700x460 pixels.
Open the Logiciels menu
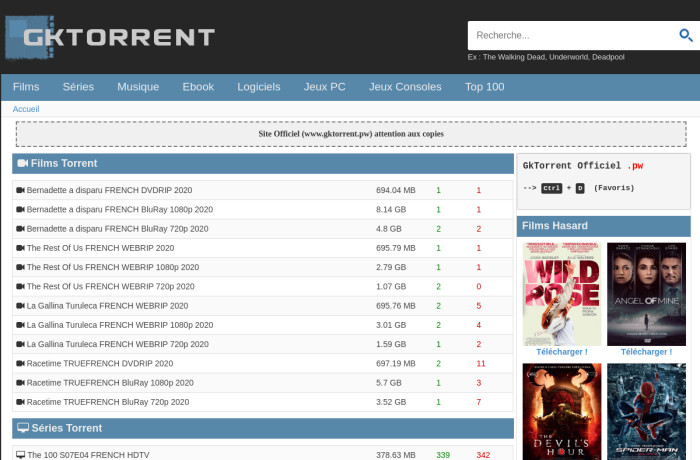point(258,87)
